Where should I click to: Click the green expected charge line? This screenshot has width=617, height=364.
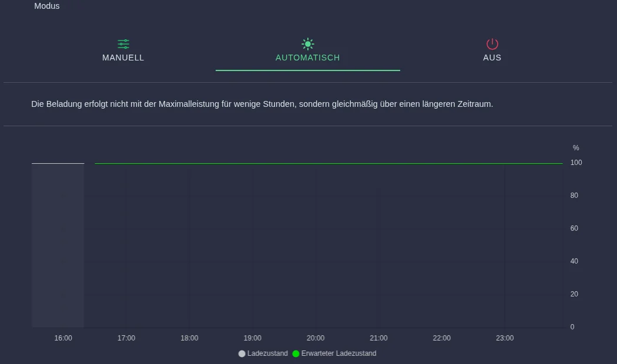(328, 163)
